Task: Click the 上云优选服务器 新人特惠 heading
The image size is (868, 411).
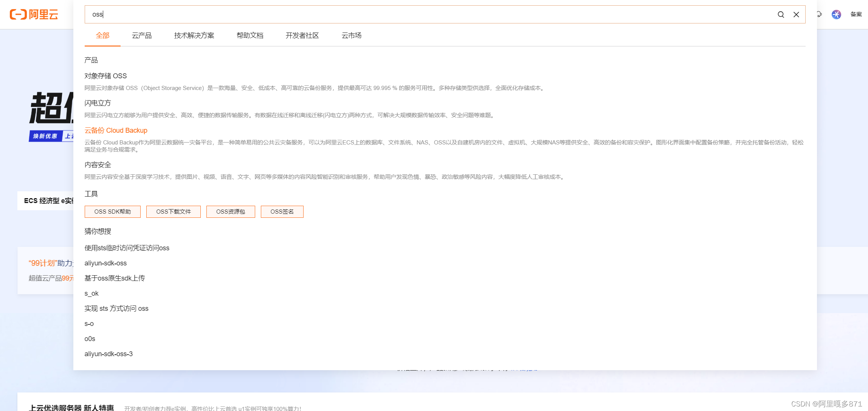Action: 71,408
